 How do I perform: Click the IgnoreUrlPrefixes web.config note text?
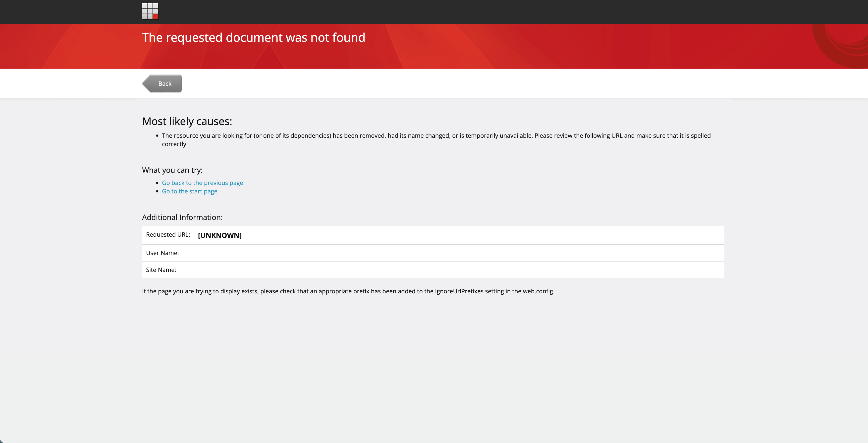point(348,291)
